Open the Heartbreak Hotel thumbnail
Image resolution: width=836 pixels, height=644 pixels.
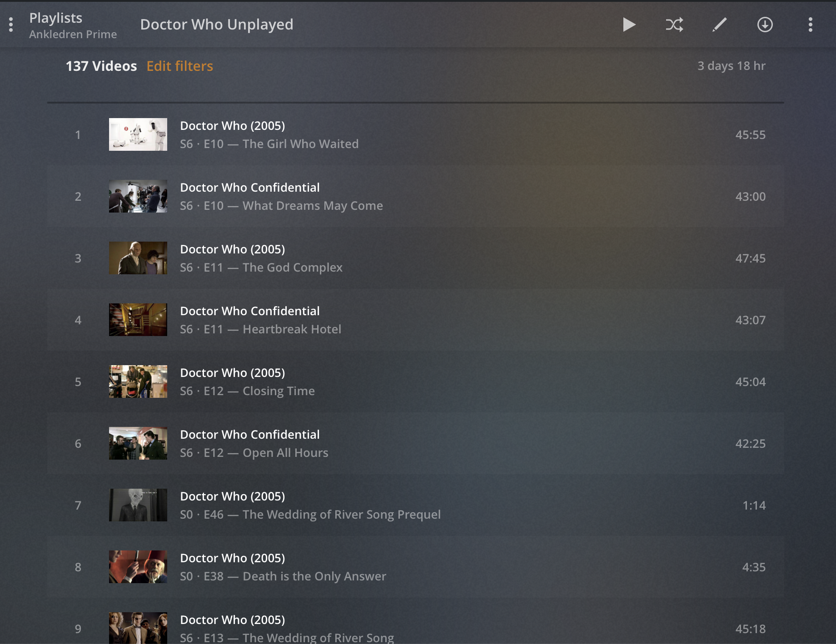point(138,320)
